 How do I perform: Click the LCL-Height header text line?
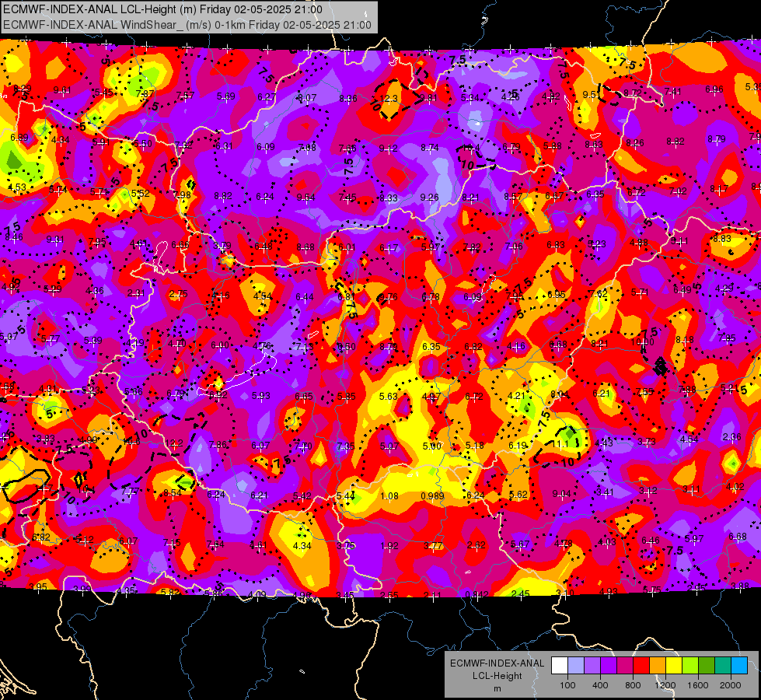click(163, 9)
